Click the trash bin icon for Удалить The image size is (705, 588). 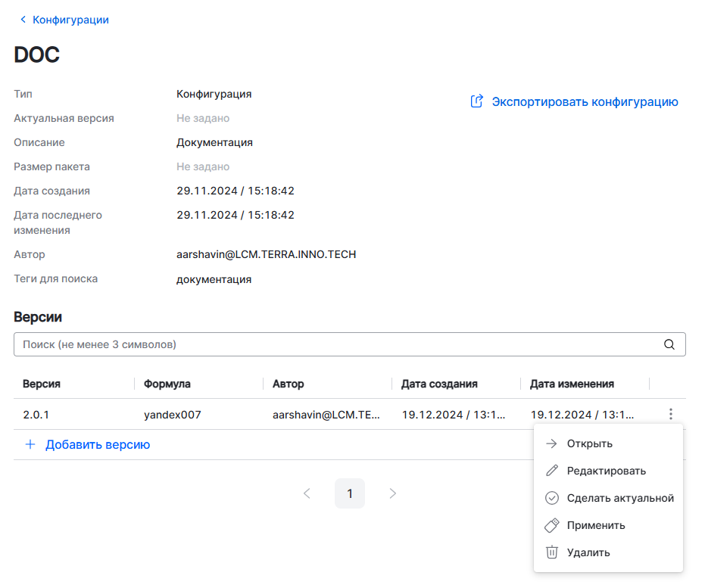point(552,552)
